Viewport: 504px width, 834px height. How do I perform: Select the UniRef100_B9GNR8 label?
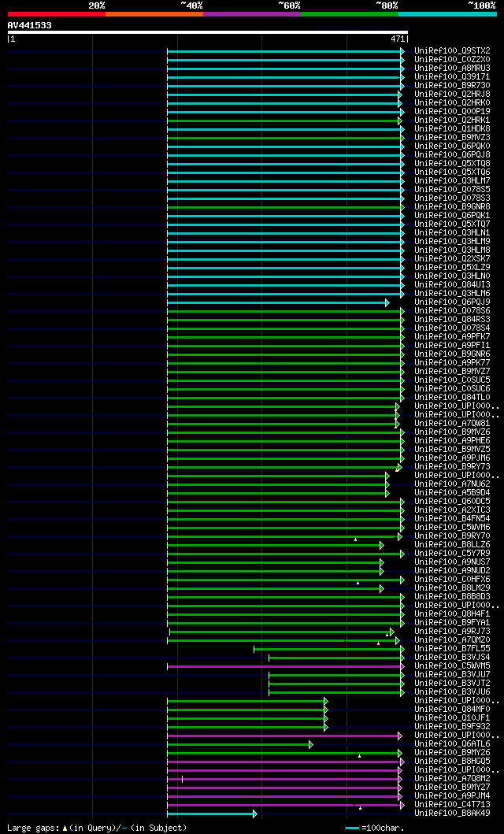(453, 206)
